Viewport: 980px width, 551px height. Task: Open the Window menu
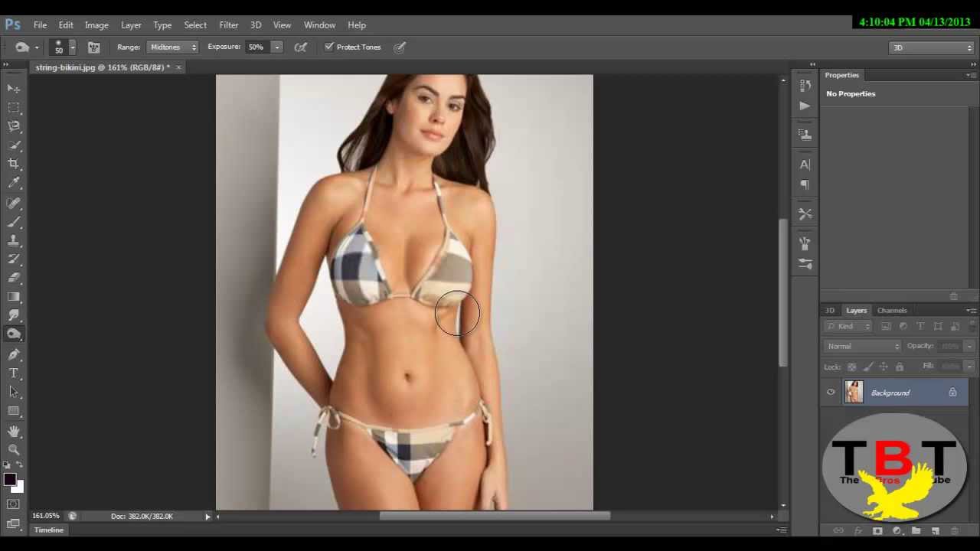[319, 25]
